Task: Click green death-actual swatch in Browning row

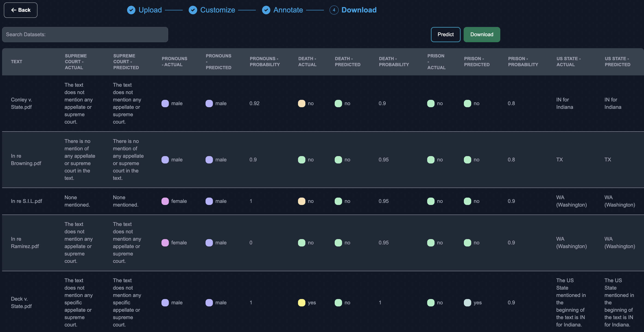Action: [x=301, y=160]
